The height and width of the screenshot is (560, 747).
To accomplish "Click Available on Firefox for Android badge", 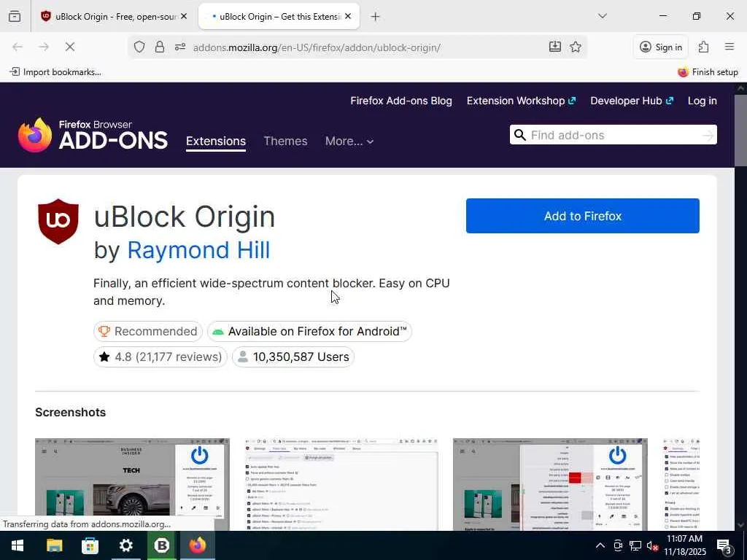I will click(309, 332).
